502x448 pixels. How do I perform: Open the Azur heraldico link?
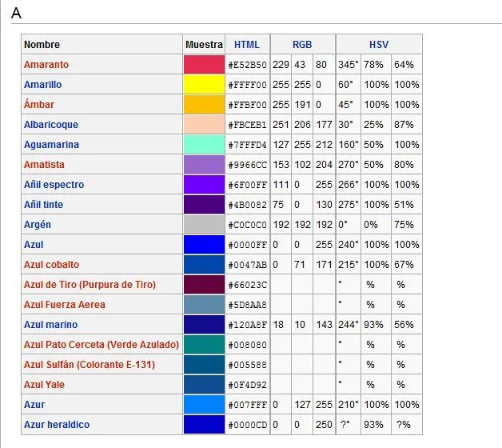pyautogui.click(x=57, y=425)
